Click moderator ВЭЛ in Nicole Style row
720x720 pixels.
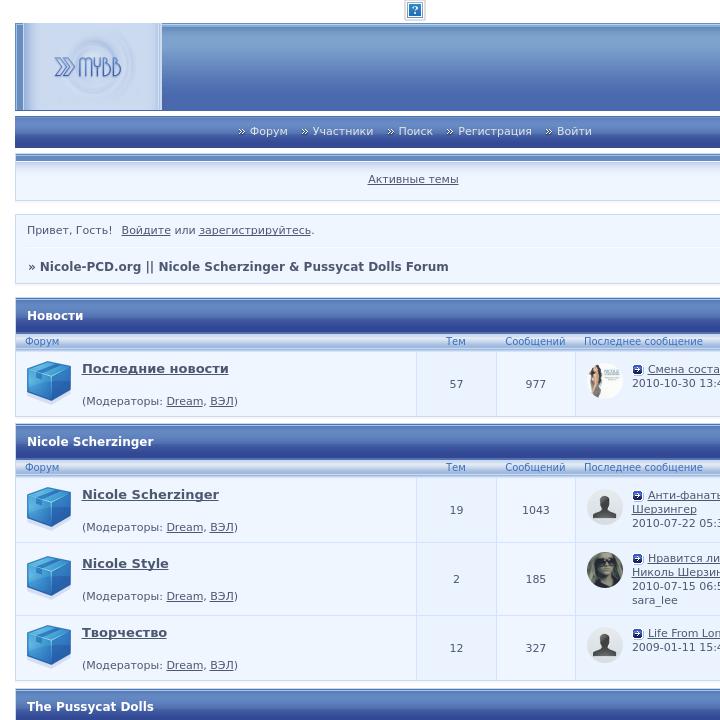(x=222, y=596)
